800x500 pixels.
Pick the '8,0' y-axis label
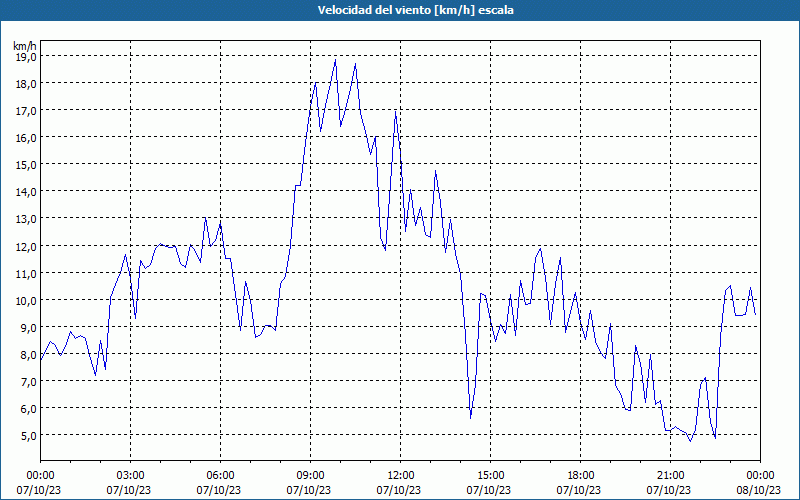pyautogui.click(x=29, y=355)
